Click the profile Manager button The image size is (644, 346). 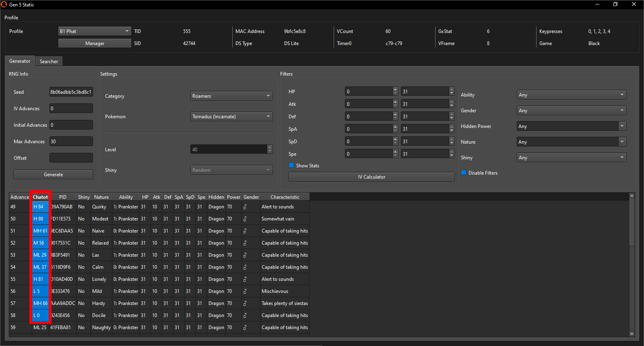tap(95, 43)
